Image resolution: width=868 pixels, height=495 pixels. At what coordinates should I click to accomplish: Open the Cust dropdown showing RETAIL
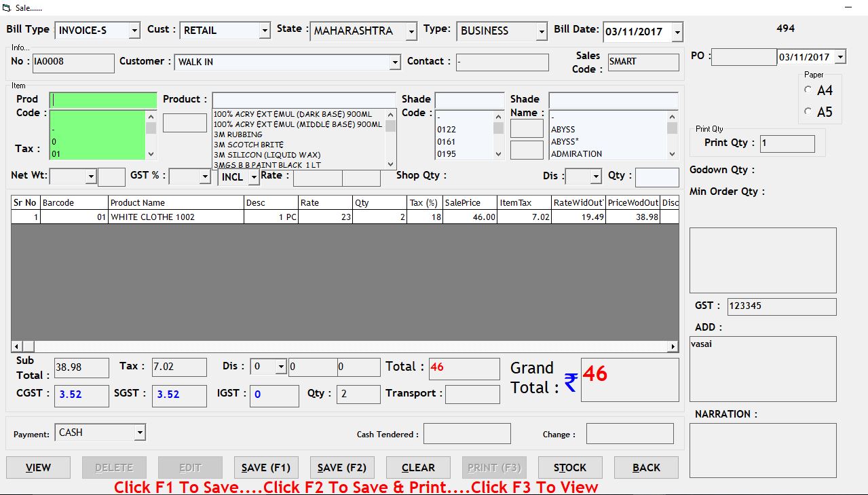pos(265,31)
